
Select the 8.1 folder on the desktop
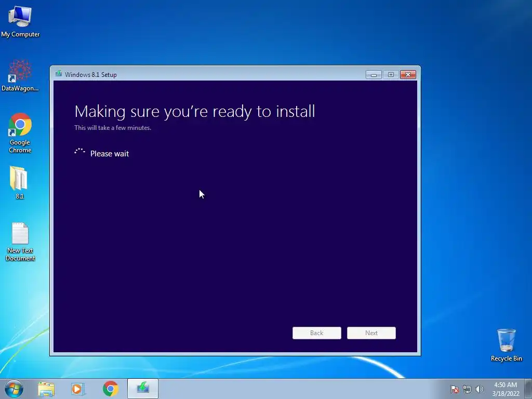[x=19, y=182]
